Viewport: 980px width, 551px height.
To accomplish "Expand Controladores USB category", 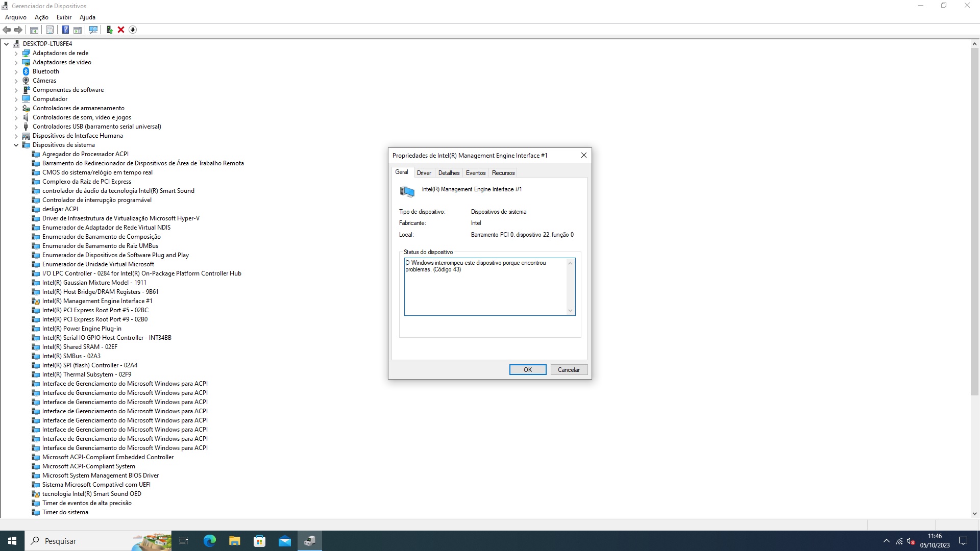I will (16, 127).
